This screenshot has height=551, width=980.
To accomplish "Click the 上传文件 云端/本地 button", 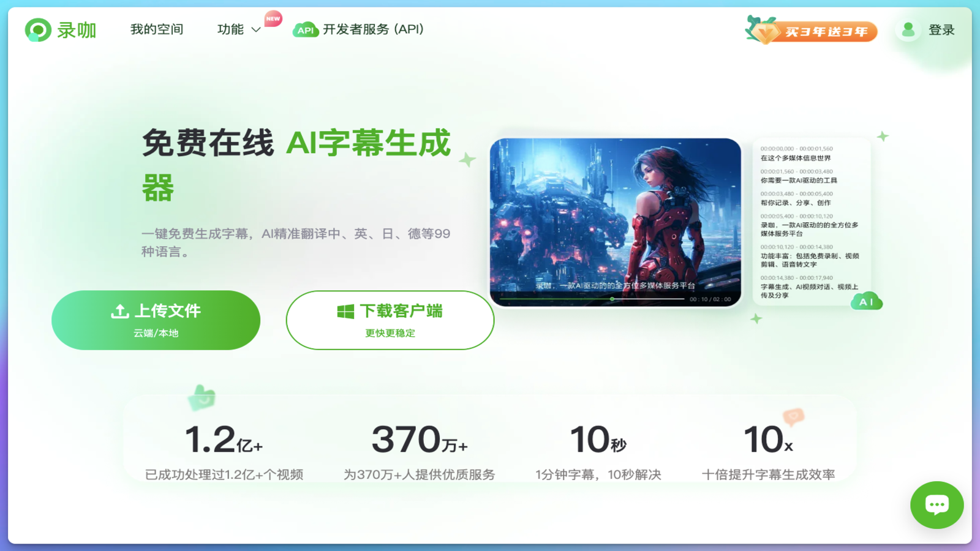I will click(156, 320).
